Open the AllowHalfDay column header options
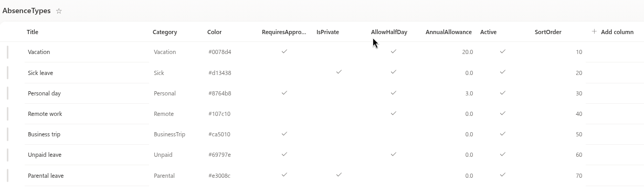Image resolution: width=644 pixels, height=193 pixels. coord(389,32)
